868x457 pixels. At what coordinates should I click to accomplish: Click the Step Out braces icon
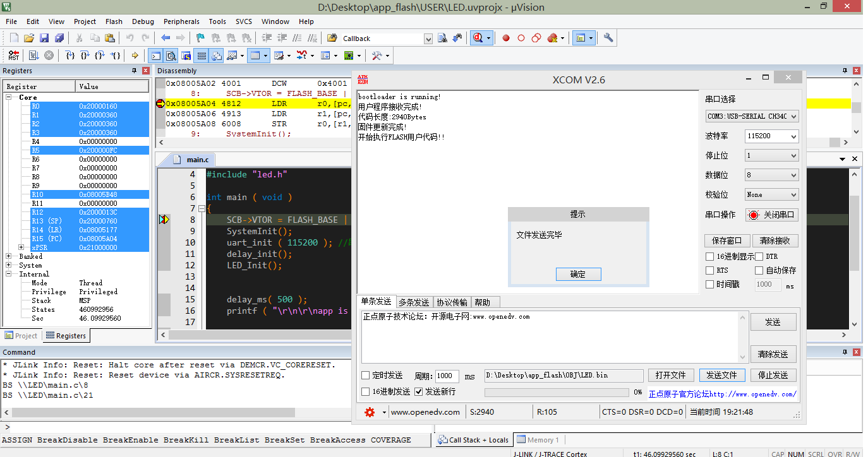coord(100,56)
